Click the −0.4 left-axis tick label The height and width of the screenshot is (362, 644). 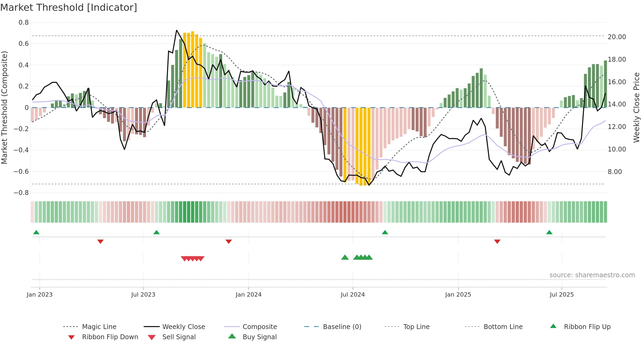[21, 150]
